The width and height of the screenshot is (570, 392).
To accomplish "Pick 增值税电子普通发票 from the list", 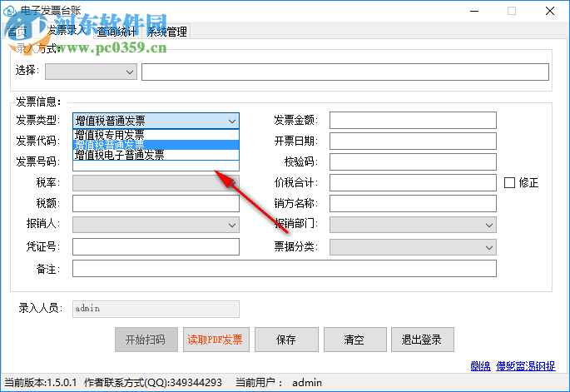I will click(x=156, y=155).
